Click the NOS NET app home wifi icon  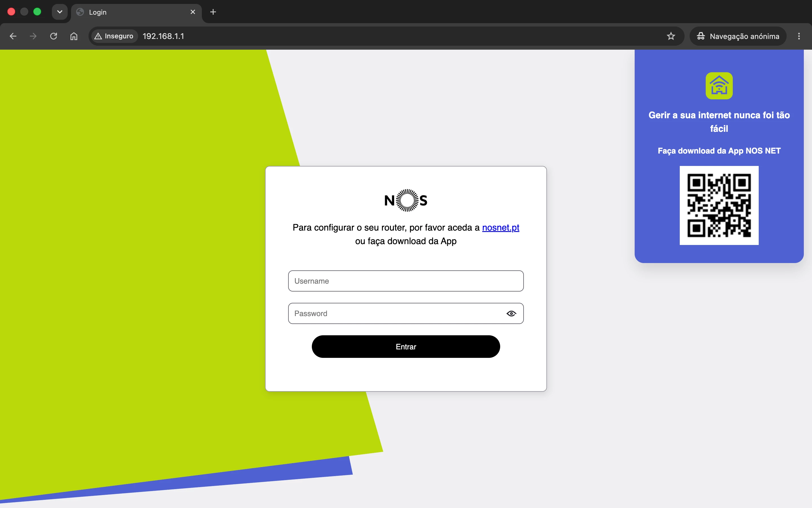[719, 86]
